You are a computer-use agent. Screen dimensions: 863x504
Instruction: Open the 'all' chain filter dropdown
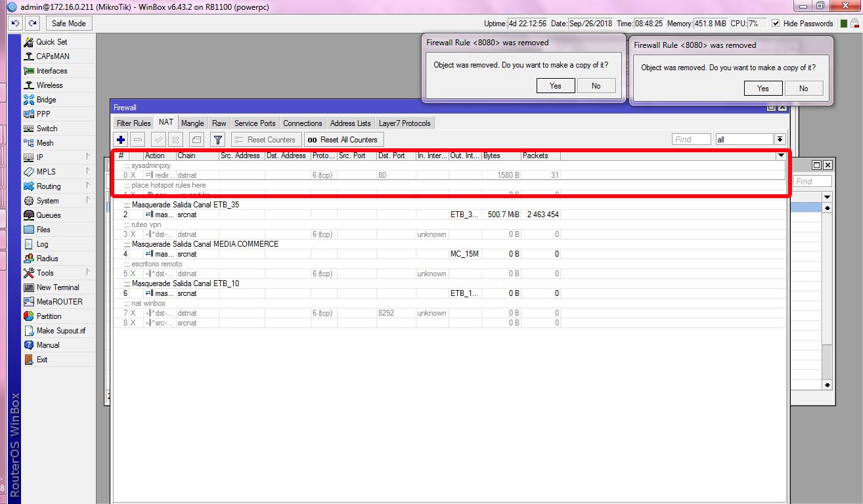[780, 139]
